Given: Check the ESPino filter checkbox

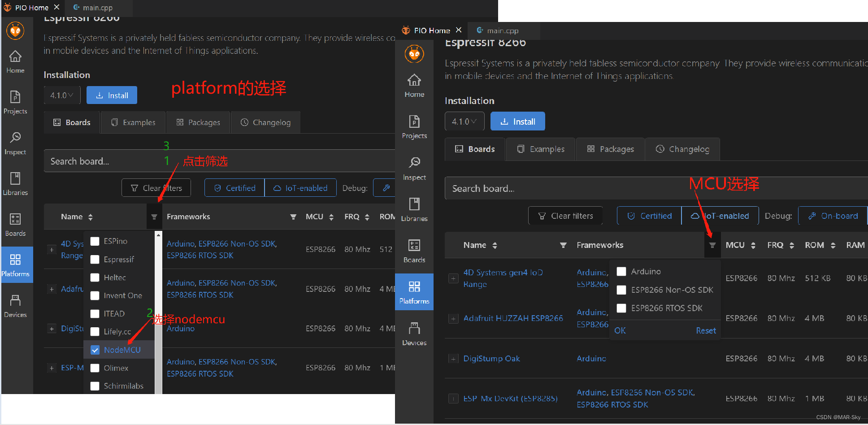Looking at the screenshot, I should 95,241.
